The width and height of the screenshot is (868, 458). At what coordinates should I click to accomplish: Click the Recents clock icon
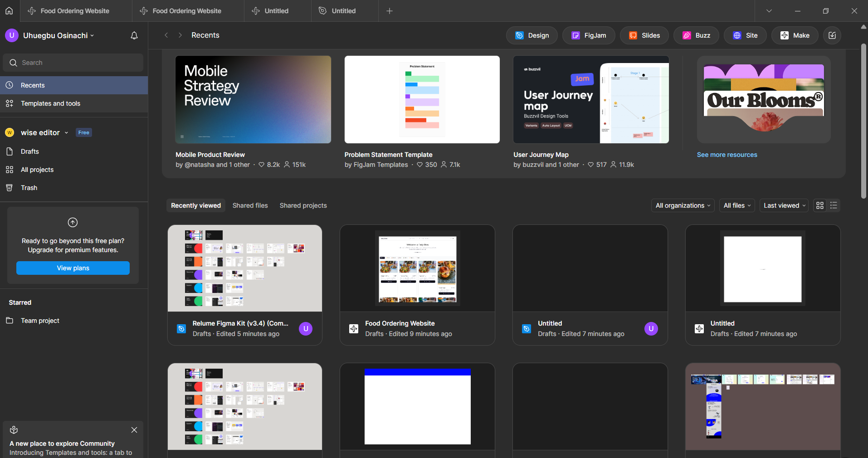[10, 85]
